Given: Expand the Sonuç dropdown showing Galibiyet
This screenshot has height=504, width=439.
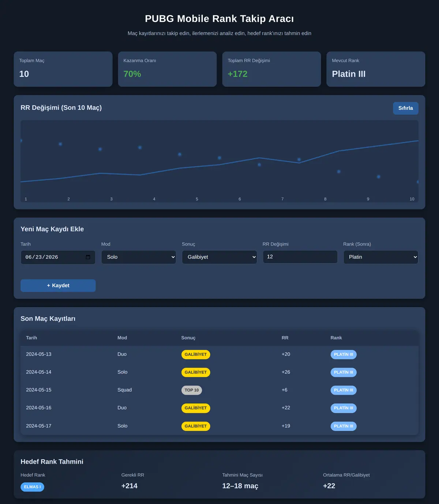Looking at the screenshot, I should point(219,257).
